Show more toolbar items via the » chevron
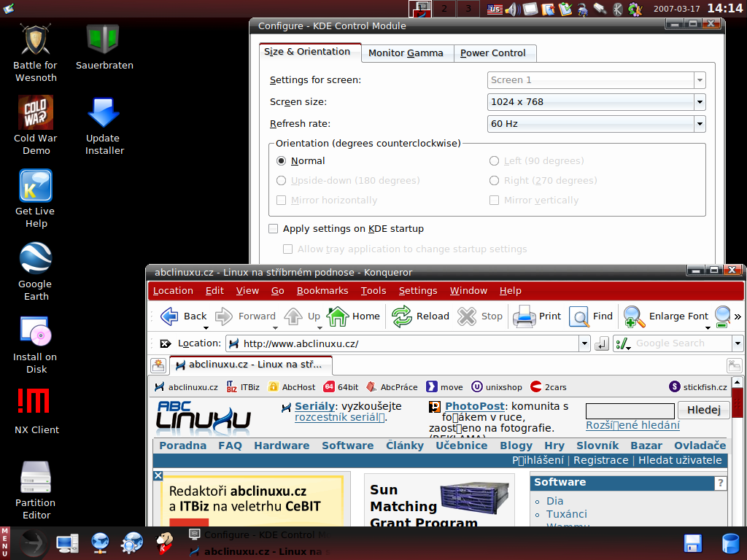This screenshot has width=747, height=560. pyautogui.click(x=738, y=316)
